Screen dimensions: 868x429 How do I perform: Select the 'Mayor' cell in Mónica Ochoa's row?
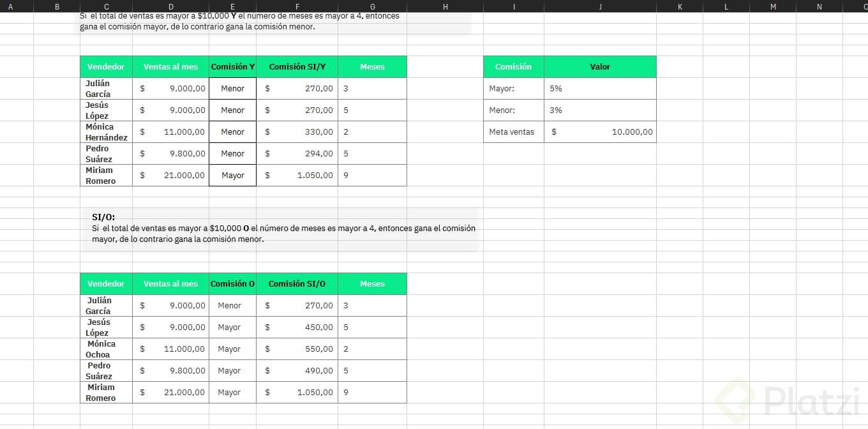click(x=232, y=349)
